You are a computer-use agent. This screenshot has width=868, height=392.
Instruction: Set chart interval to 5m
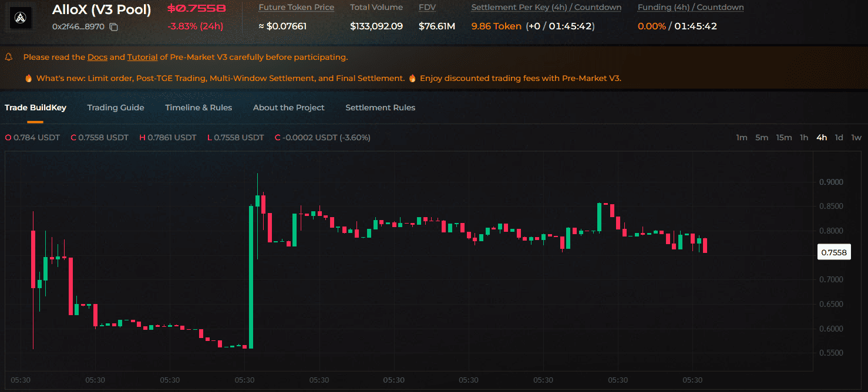(762, 137)
